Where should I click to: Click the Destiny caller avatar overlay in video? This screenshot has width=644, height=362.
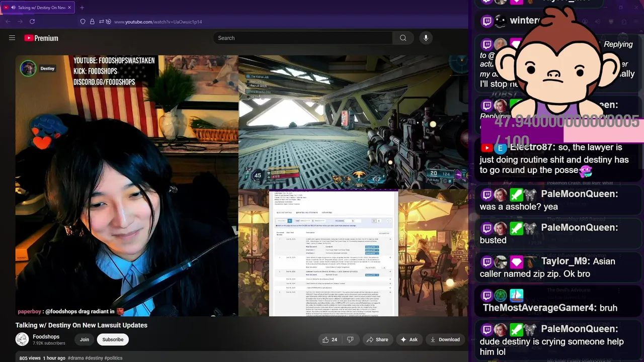point(28,68)
